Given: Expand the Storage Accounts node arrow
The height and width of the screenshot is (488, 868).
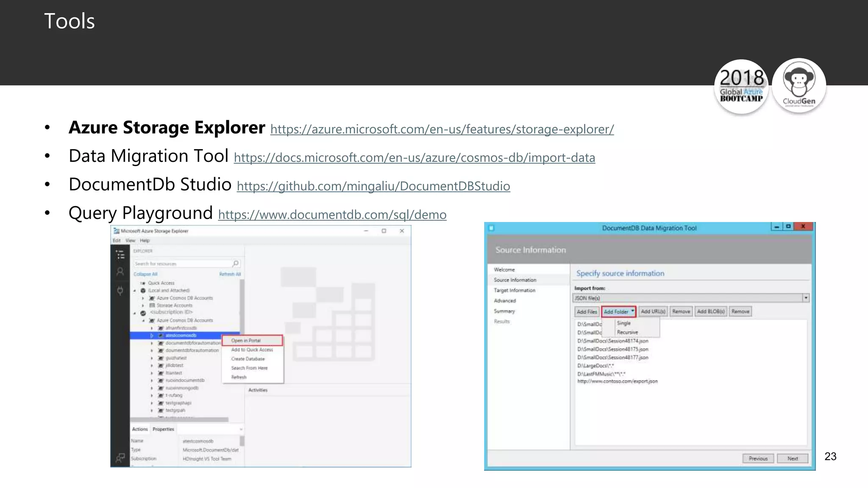Looking at the screenshot, I should tap(143, 305).
